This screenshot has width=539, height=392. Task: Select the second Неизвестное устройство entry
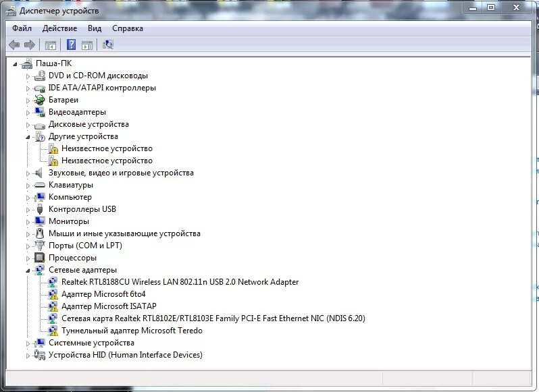[107, 161]
